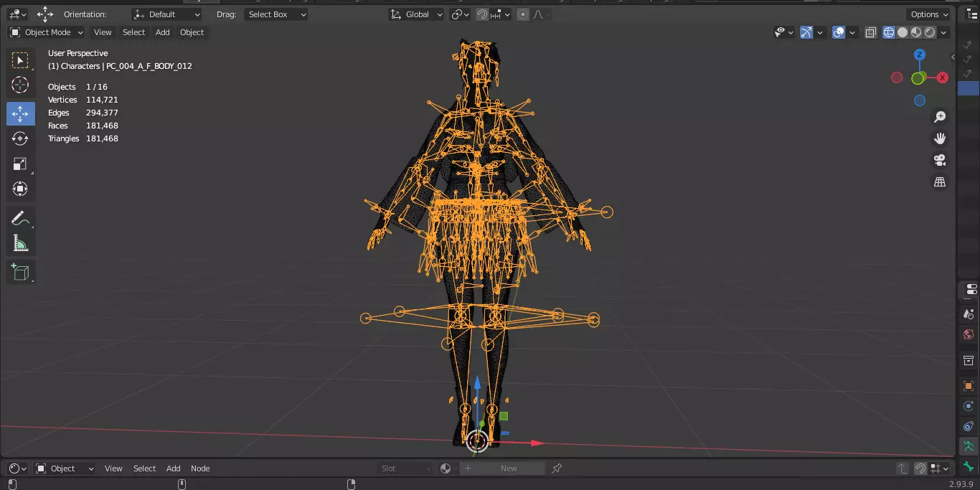This screenshot has width=980, height=490.
Task: Select the Select Box tool
Action: point(20,60)
